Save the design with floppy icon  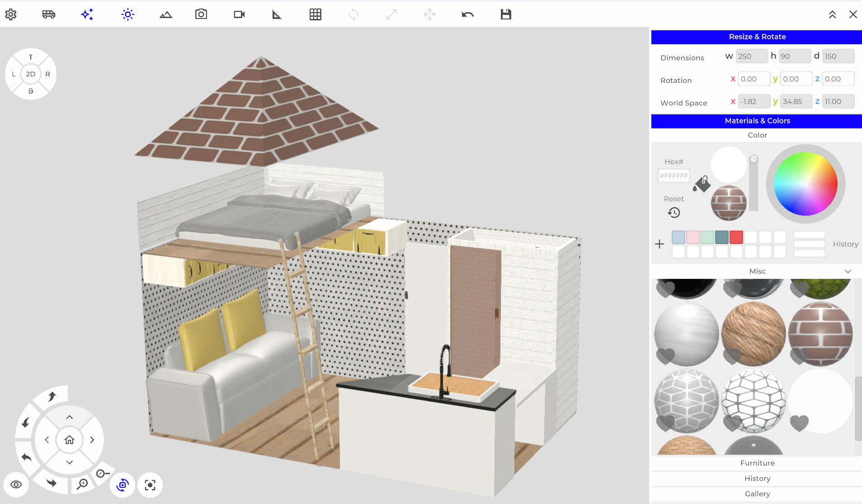click(x=506, y=14)
